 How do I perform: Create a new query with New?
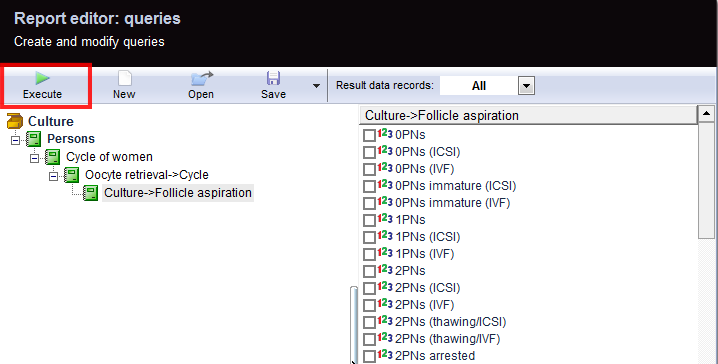(x=124, y=86)
